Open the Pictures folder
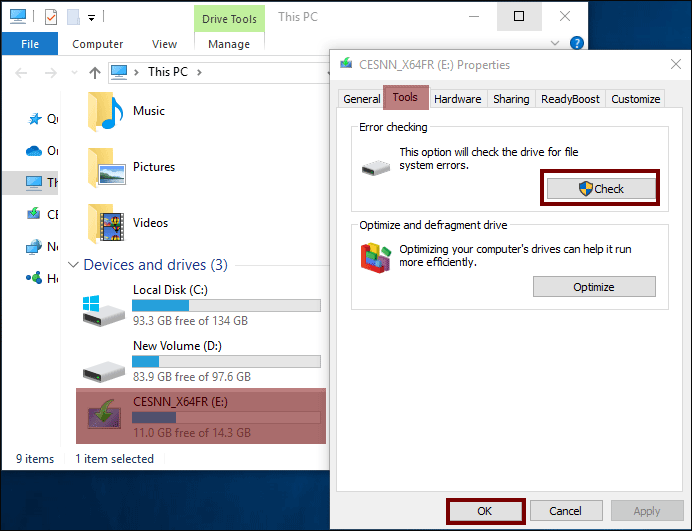692x531 pixels. (132, 167)
